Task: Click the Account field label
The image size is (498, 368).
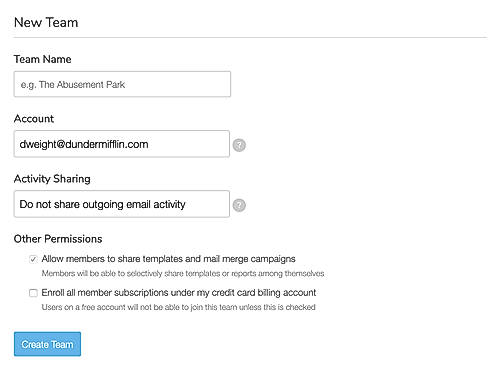Action: pos(34,119)
